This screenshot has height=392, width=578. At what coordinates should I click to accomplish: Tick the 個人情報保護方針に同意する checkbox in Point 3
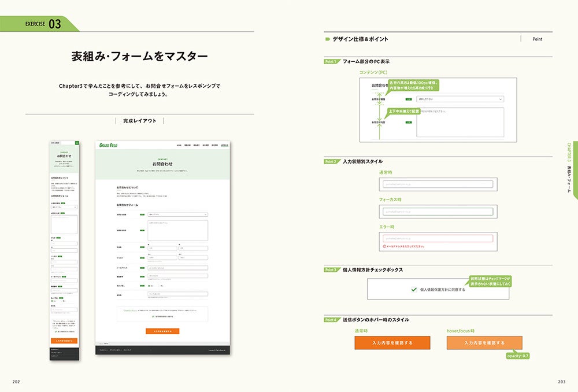414,290
